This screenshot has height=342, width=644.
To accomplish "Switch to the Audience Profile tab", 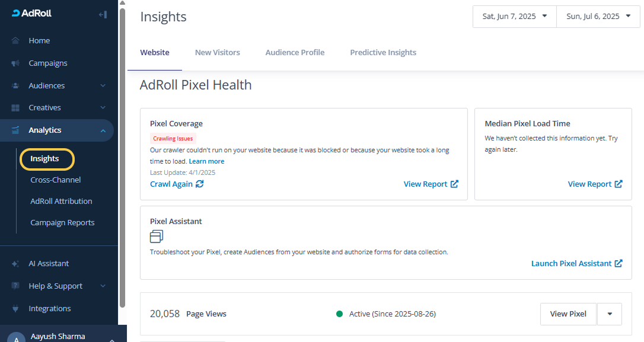I will (295, 53).
